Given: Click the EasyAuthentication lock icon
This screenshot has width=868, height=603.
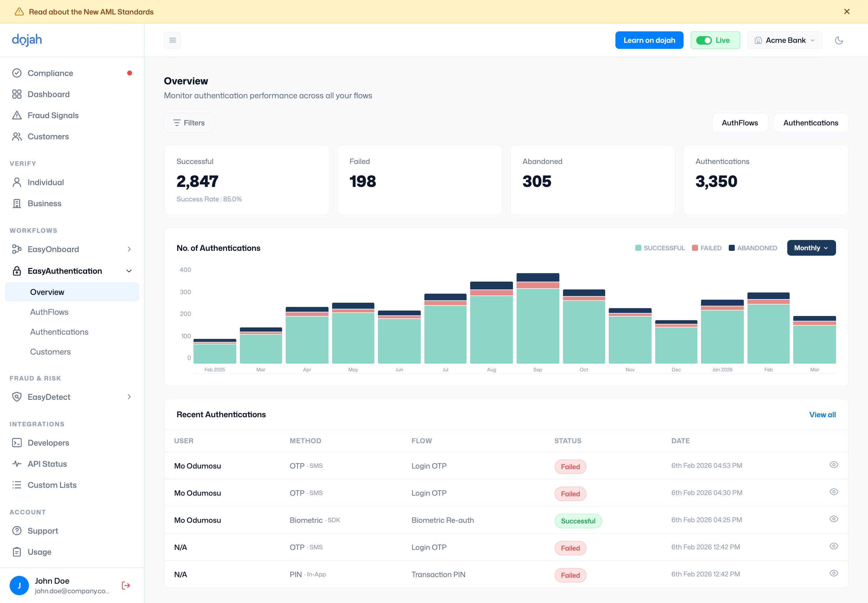Looking at the screenshot, I should click(x=17, y=271).
